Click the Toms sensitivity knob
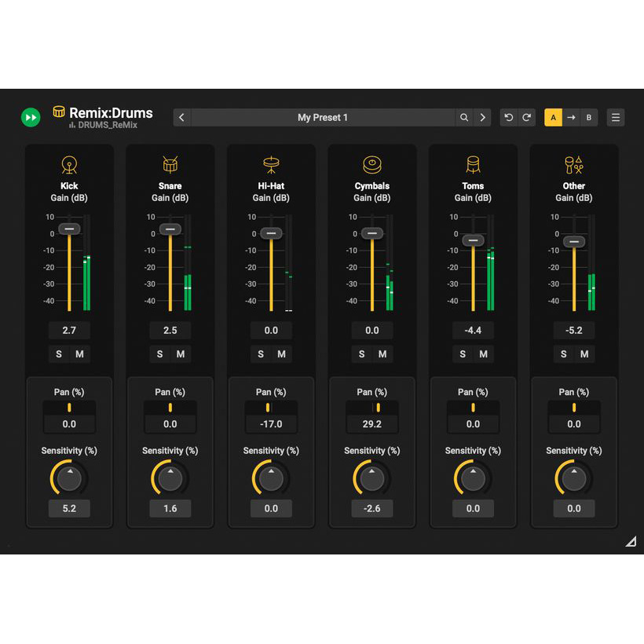 pos(473,478)
